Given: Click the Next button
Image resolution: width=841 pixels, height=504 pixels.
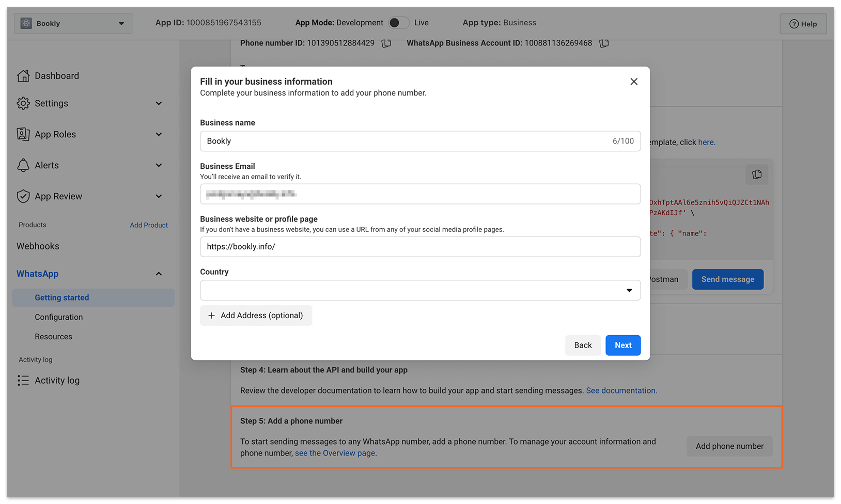Looking at the screenshot, I should tap(623, 345).
